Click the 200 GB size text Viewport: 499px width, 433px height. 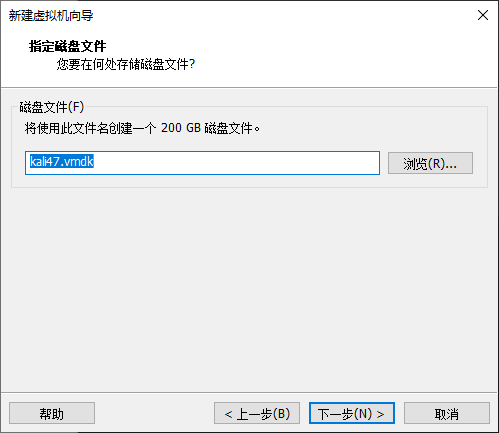181,128
